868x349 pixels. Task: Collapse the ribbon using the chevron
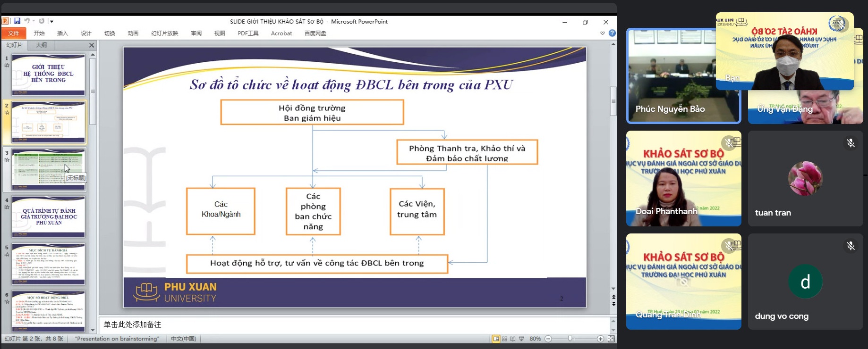tap(602, 33)
